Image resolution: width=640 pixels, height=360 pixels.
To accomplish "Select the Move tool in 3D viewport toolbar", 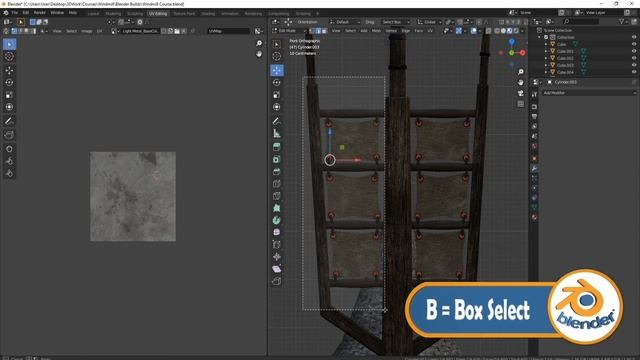I will click(x=277, y=70).
